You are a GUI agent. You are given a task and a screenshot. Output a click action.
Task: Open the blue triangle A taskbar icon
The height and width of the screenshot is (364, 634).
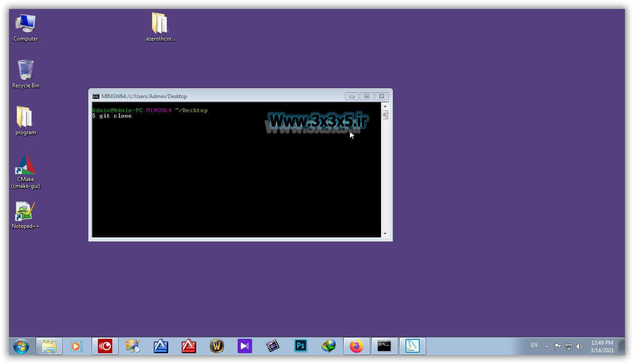[161, 346]
